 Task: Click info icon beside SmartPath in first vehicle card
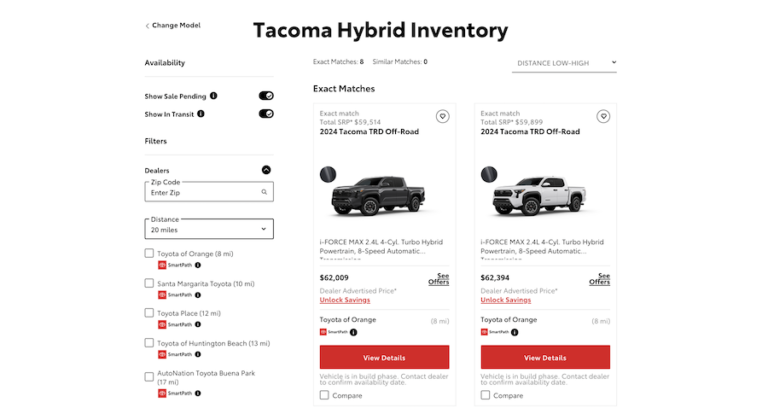click(x=354, y=332)
